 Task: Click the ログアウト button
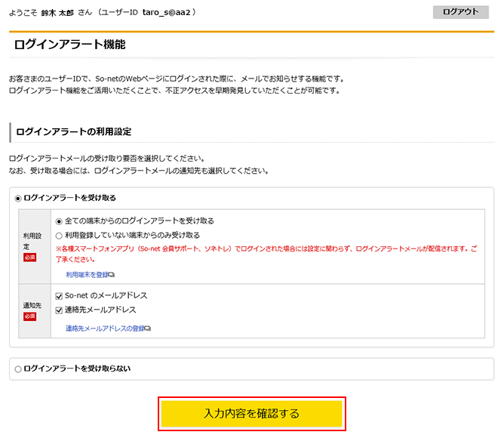tap(460, 12)
